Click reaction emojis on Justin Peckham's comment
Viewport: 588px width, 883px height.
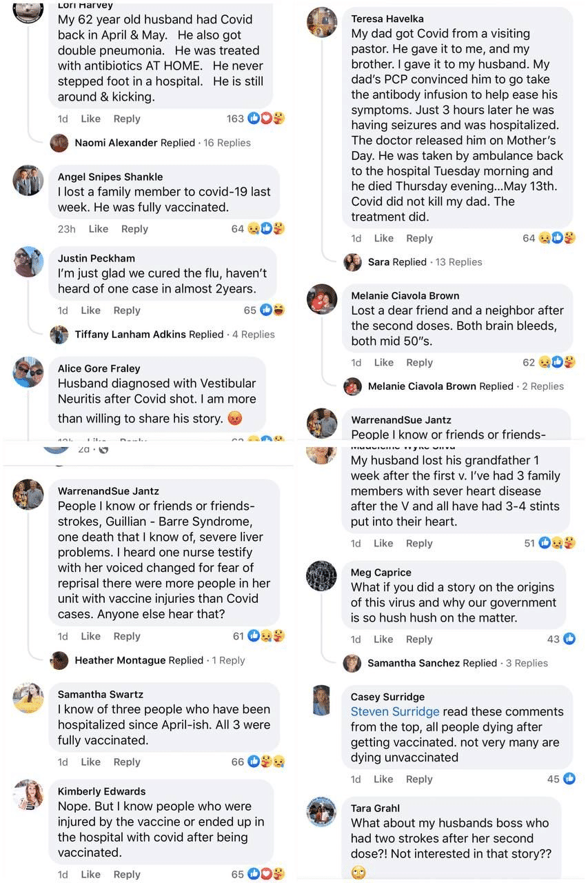(x=273, y=310)
